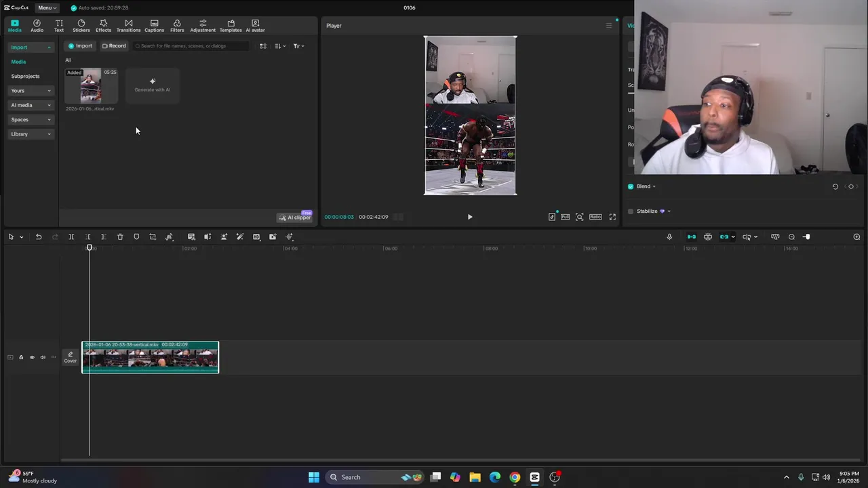This screenshot has width=868, height=488.
Task: Click the Cover button on the track
Action: pos(71,357)
